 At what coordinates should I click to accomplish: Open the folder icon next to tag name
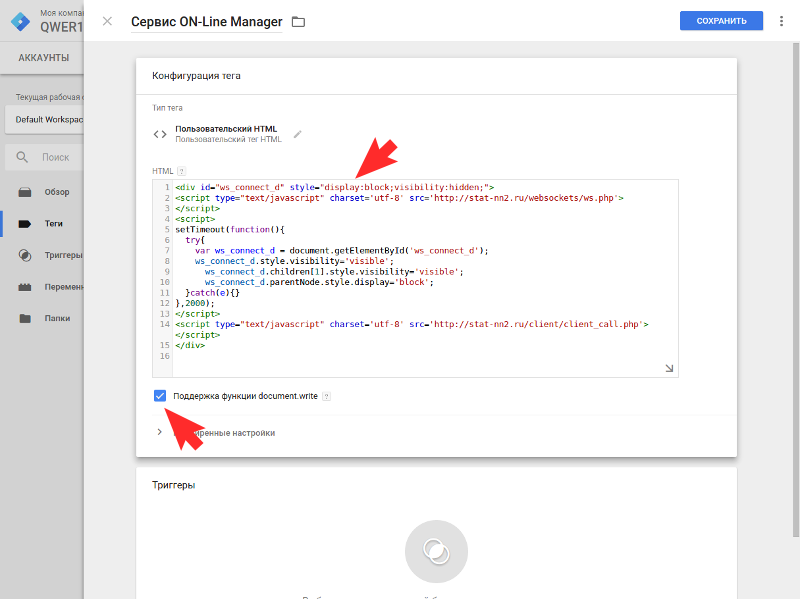click(x=298, y=22)
